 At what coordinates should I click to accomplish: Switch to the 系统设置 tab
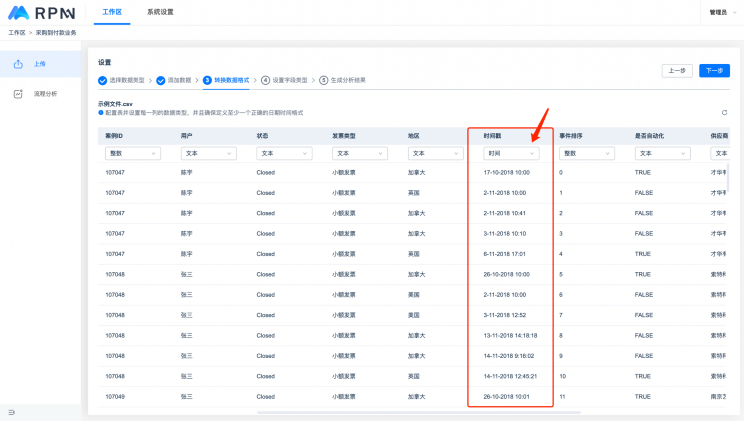point(160,11)
